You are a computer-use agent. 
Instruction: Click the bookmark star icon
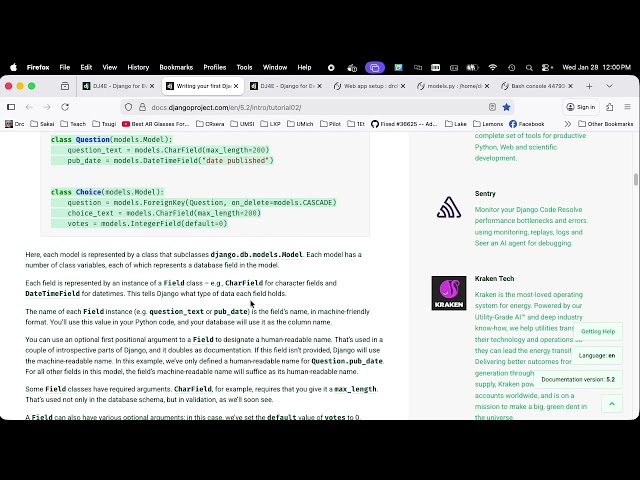tap(507, 107)
